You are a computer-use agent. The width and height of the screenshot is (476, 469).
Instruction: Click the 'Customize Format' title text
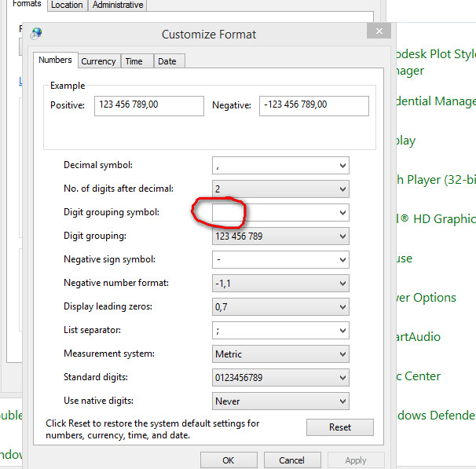coord(209,35)
